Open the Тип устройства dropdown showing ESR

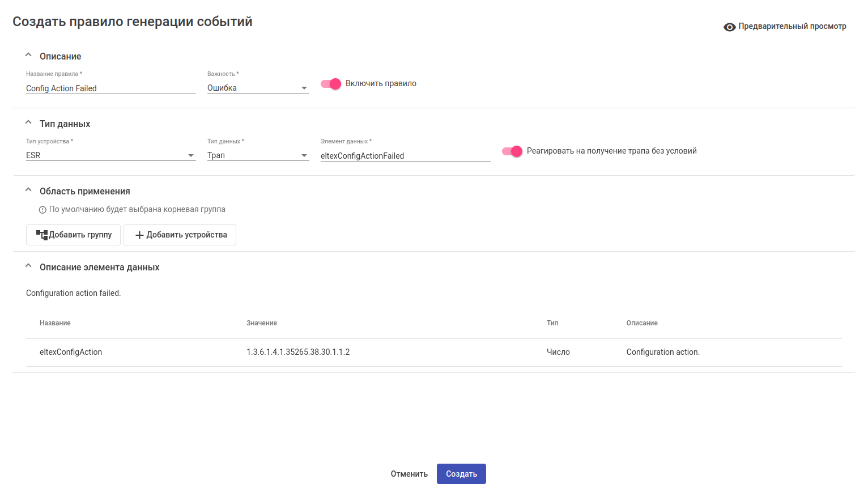(110, 155)
